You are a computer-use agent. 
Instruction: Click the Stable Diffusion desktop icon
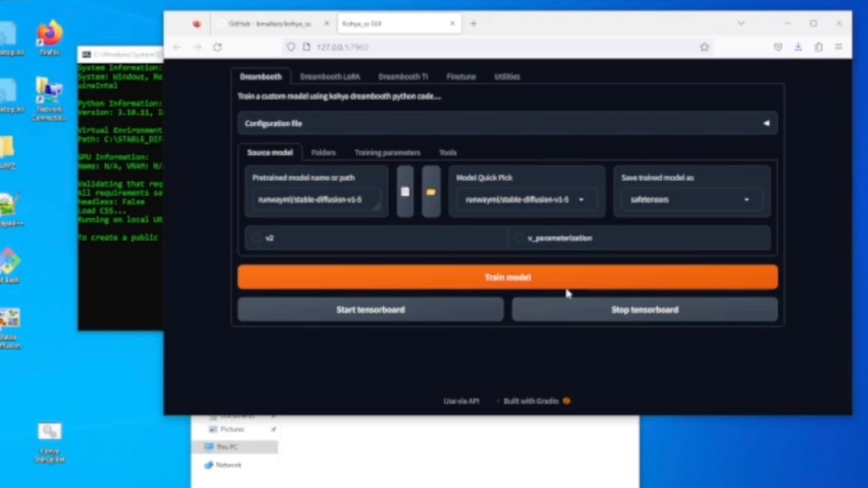point(9,329)
